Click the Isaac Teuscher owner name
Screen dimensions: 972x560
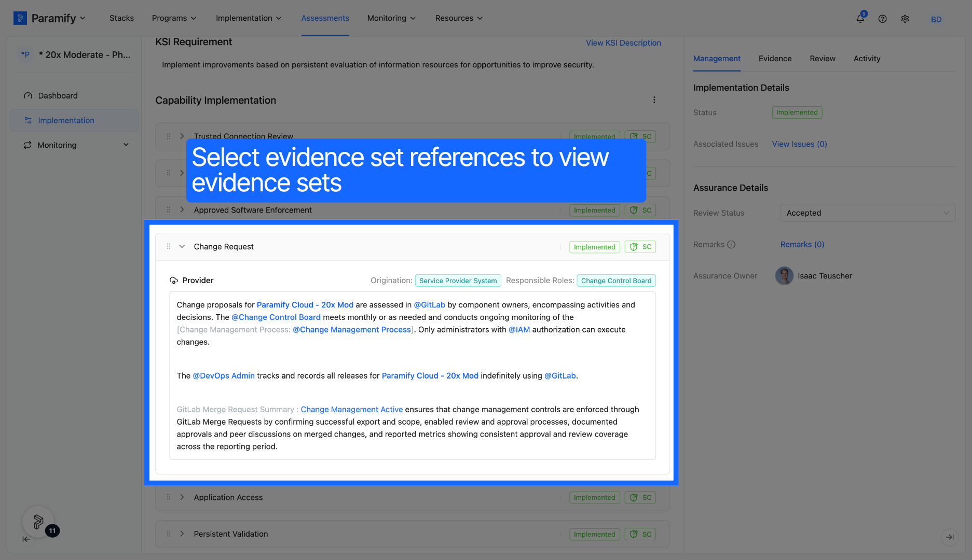tap(825, 276)
